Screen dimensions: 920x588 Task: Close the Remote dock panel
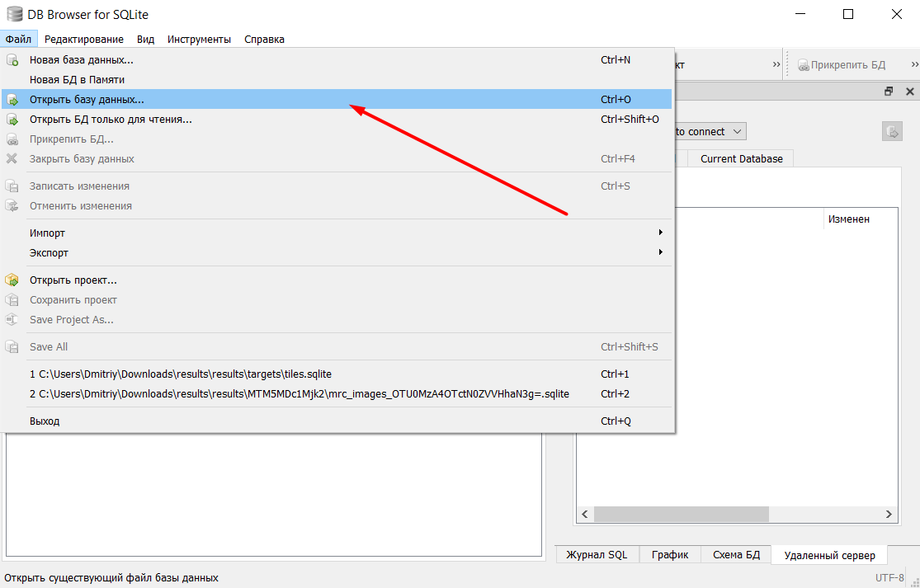click(910, 92)
